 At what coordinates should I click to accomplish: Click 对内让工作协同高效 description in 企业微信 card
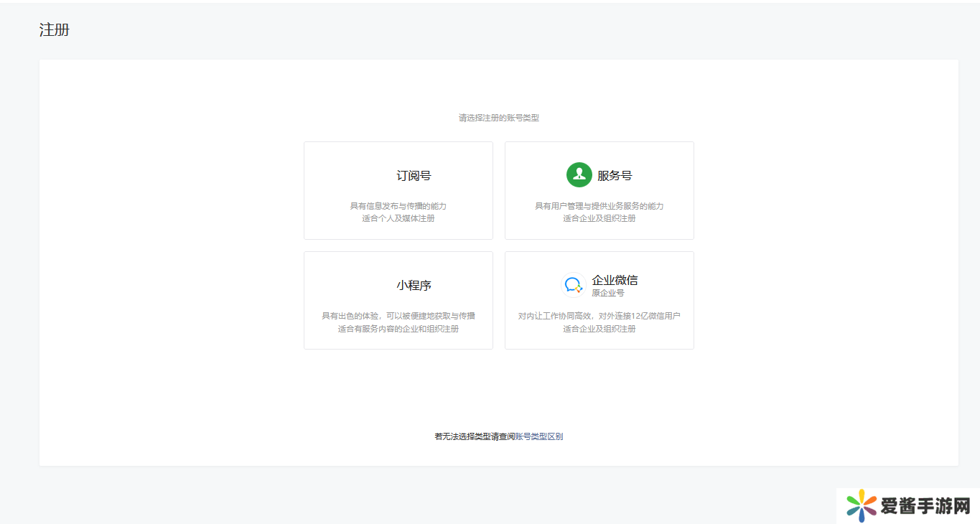click(599, 316)
